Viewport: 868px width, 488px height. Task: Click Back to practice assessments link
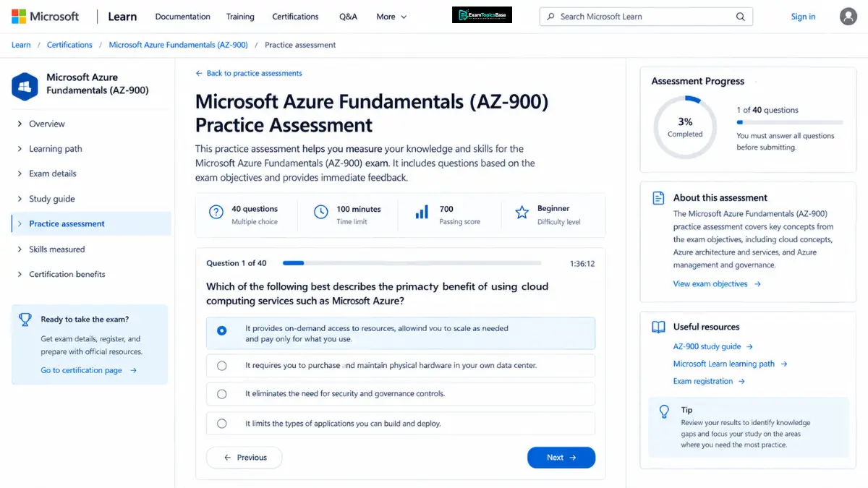[255, 73]
